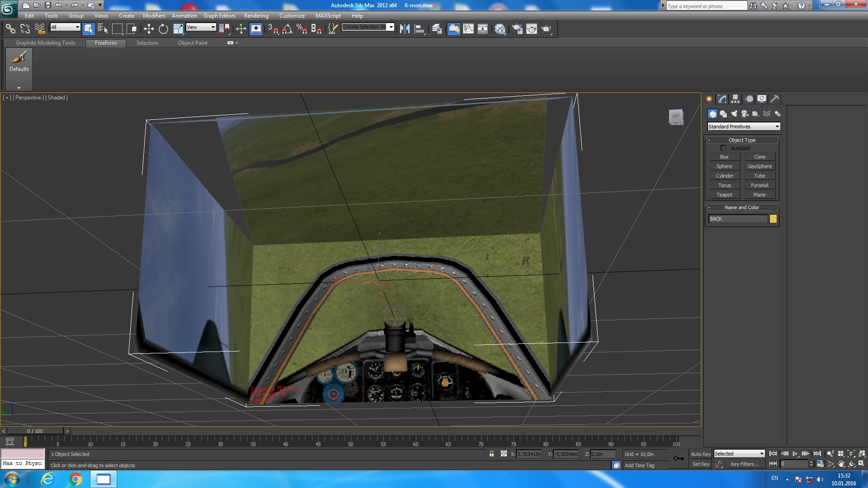Click the Render Production teapot icon

[x=546, y=29]
